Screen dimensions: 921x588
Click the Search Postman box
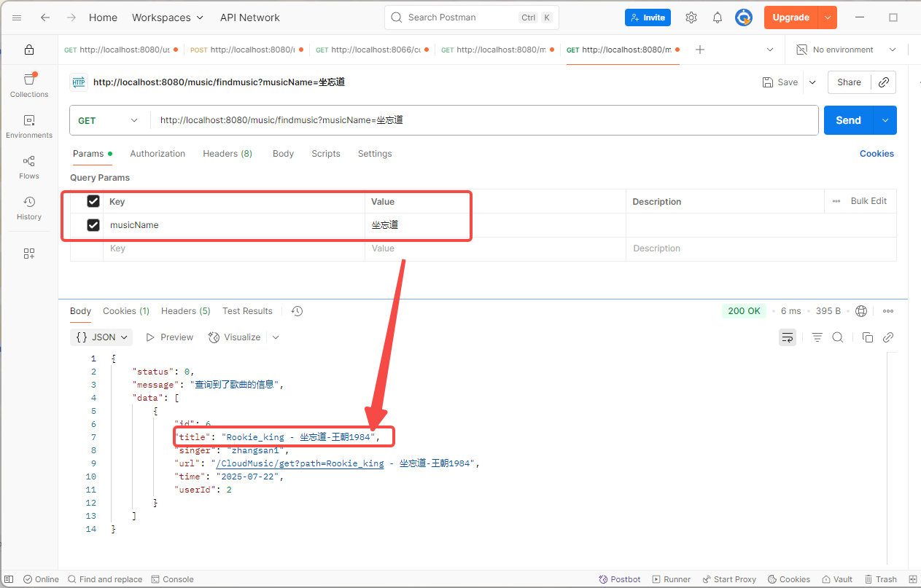pos(471,17)
